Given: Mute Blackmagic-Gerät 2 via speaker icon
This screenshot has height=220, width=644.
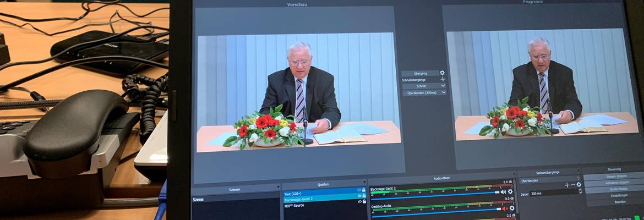Looking at the screenshot, I should (504, 192).
